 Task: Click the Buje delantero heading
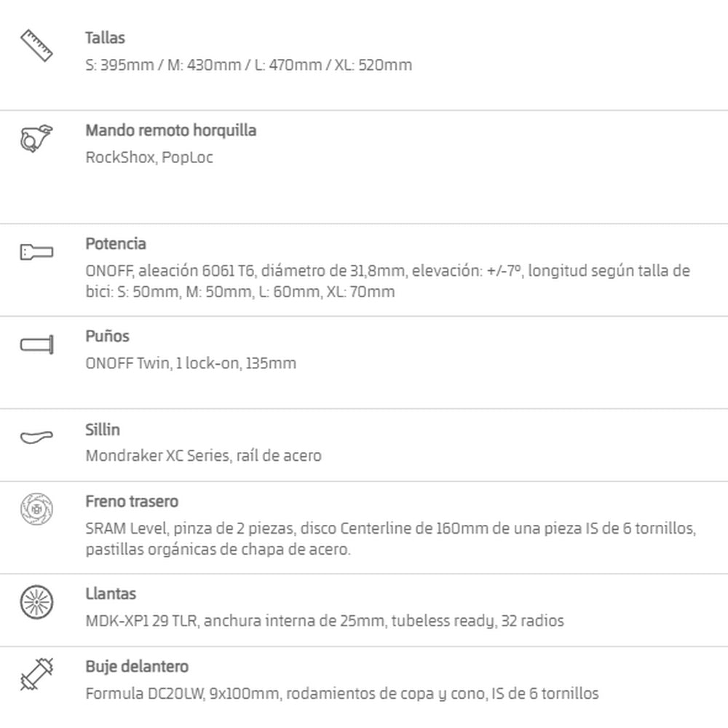click(x=137, y=667)
